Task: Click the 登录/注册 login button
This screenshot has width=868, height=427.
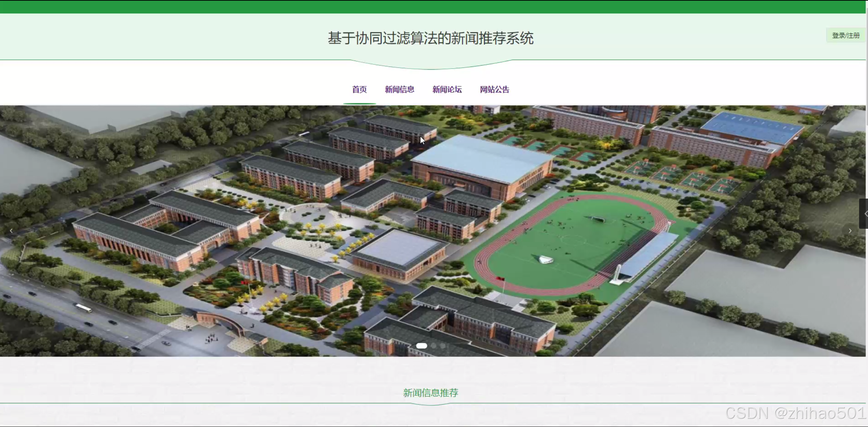Action: pyautogui.click(x=846, y=36)
